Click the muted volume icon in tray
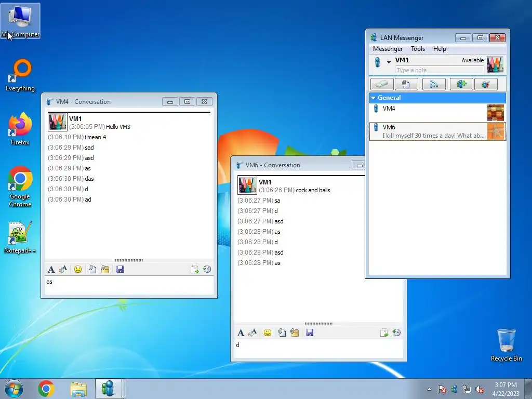This screenshot has height=399, width=532. [x=480, y=390]
